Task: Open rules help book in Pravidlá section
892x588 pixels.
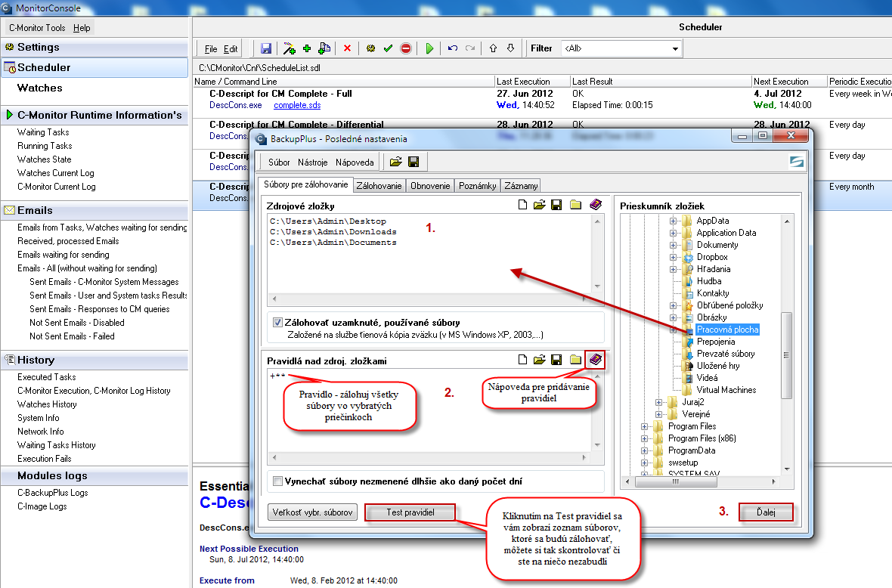Action: 596,360
